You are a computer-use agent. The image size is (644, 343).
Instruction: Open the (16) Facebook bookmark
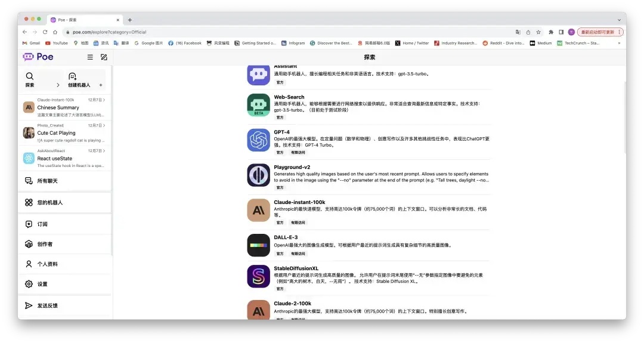pyautogui.click(x=185, y=43)
